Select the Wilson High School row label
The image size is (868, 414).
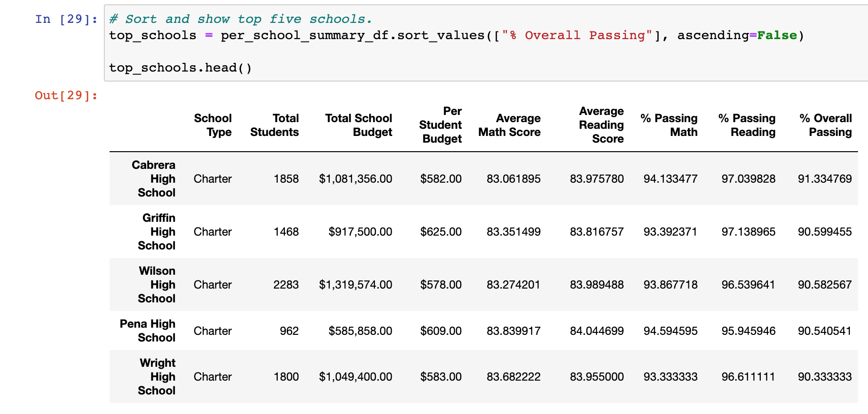coord(156,285)
